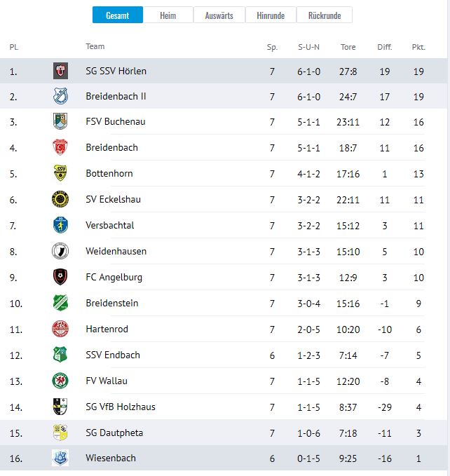Click the Breidenbach II club logo
The image size is (450, 476).
60,96
